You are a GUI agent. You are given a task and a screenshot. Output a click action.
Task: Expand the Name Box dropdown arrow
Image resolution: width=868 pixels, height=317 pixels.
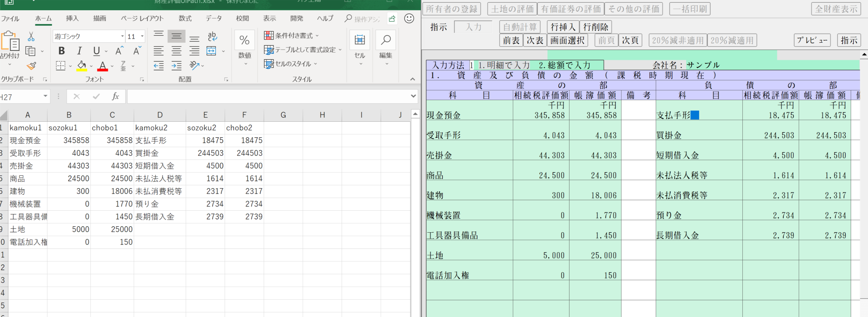(45, 96)
